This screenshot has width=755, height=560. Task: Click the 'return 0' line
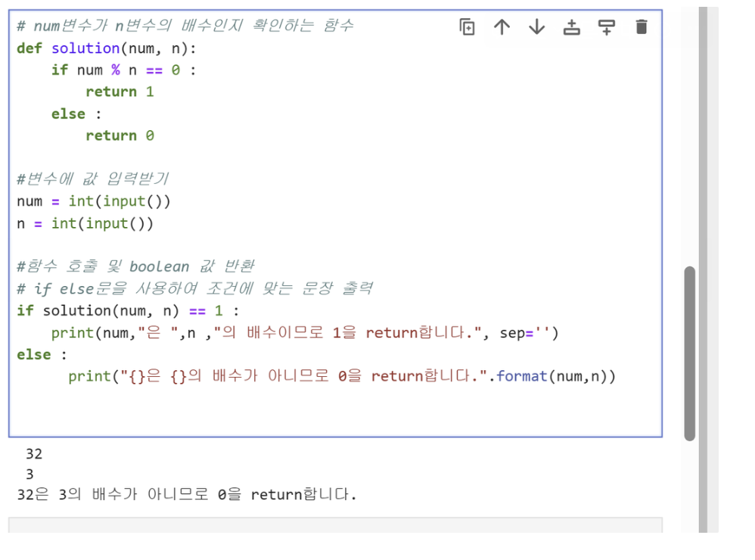coord(120,135)
